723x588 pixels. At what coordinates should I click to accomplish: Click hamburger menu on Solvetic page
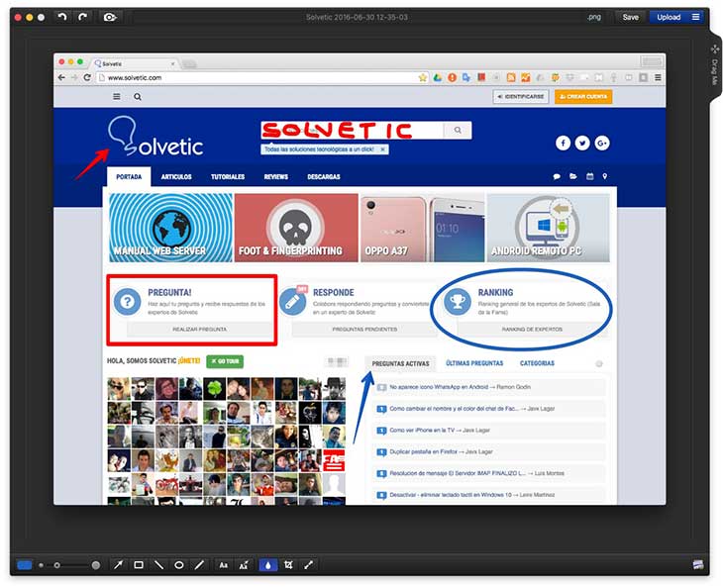coord(117,97)
